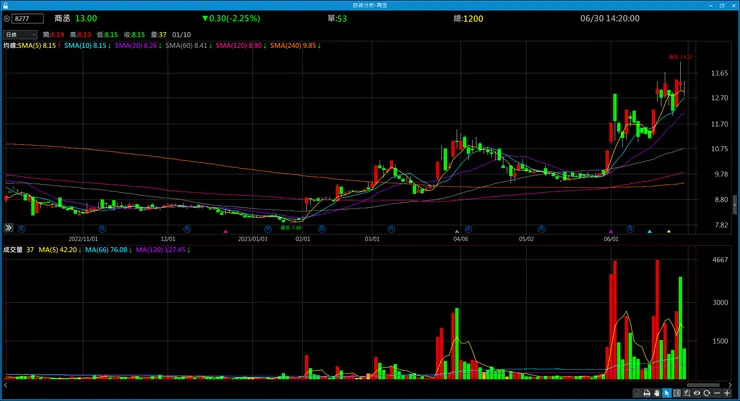Screen dimensions: 740x401
Task: Click the cyan triangle marker on the date axis
Action: pos(649,231)
